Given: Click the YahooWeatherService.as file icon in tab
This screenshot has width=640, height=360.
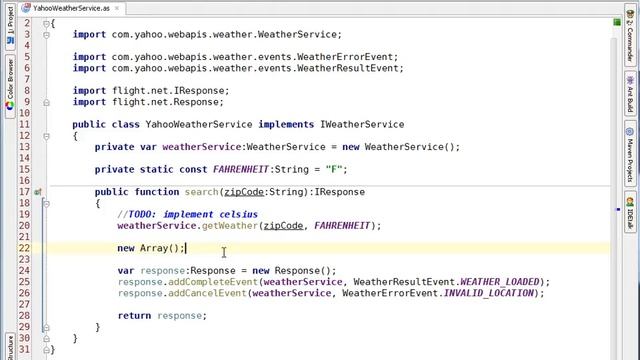Looking at the screenshot, I should click(26, 8).
